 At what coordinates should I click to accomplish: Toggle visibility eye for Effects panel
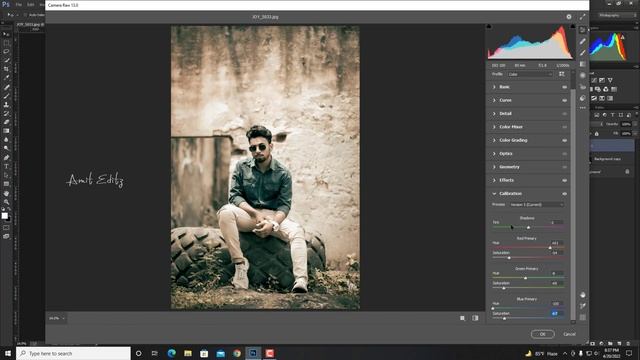click(x=564, y=180)
